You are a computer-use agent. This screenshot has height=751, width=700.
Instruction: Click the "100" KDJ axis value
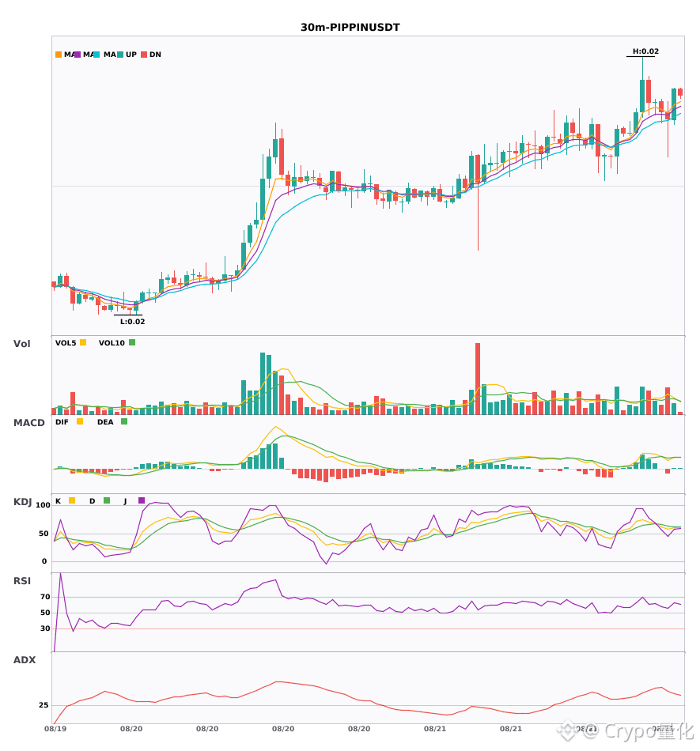pyautogui.click(x=44, y=505)
